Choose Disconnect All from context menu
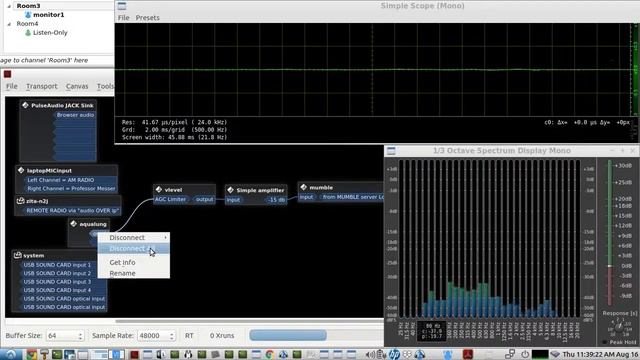640x360 pixels. pyautogui.click(x=134, y=249)
